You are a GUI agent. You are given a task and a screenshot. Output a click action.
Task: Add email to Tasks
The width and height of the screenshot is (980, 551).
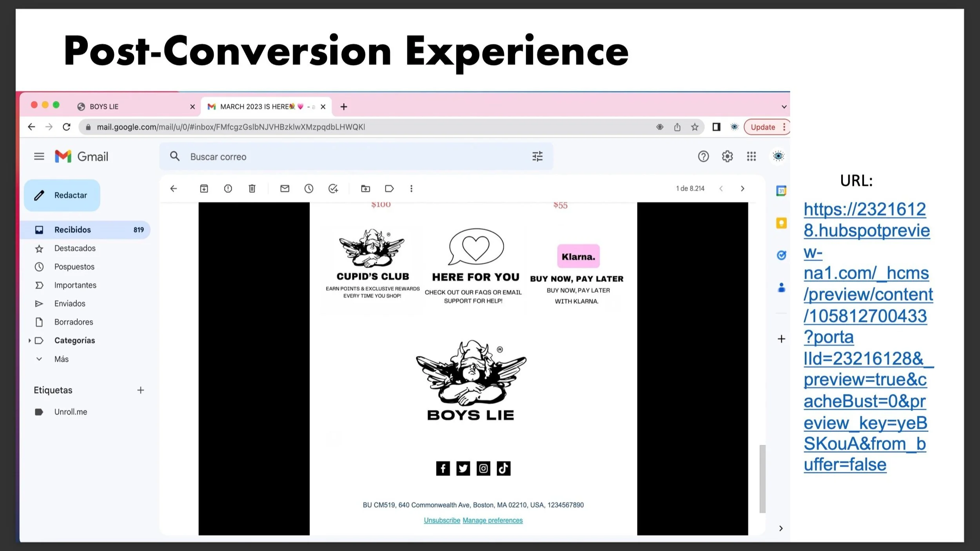333,188
